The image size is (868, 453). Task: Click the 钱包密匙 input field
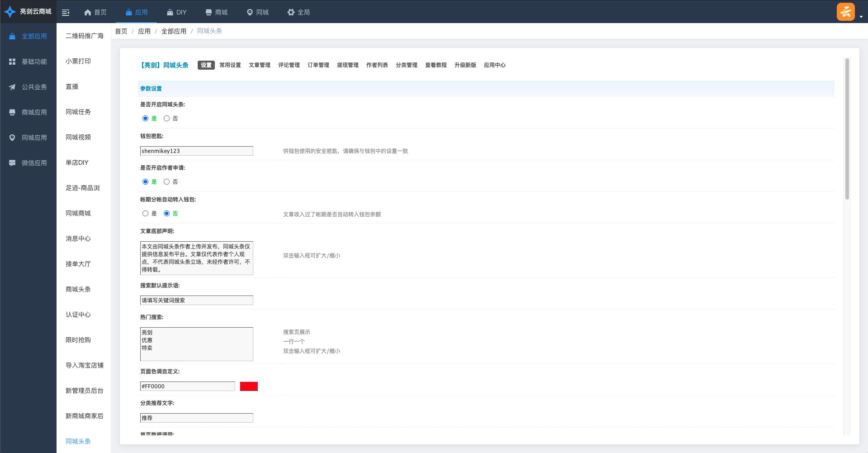coord(196,151)
